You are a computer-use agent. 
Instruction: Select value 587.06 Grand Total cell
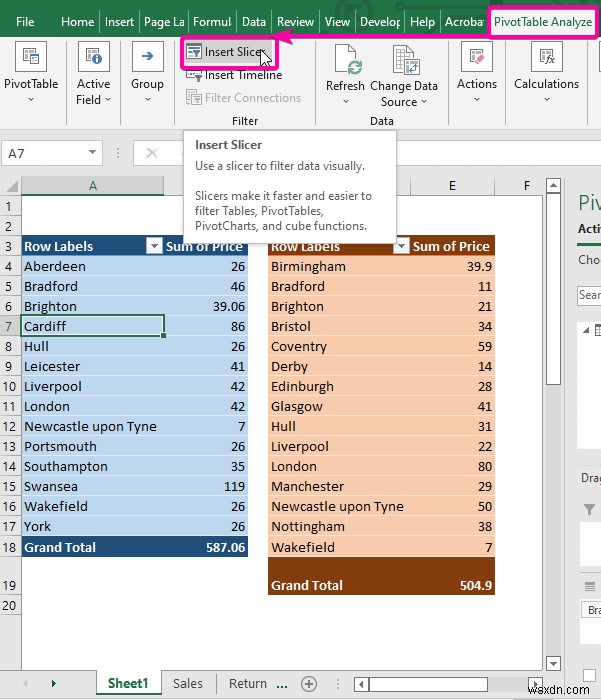(206, 547)
